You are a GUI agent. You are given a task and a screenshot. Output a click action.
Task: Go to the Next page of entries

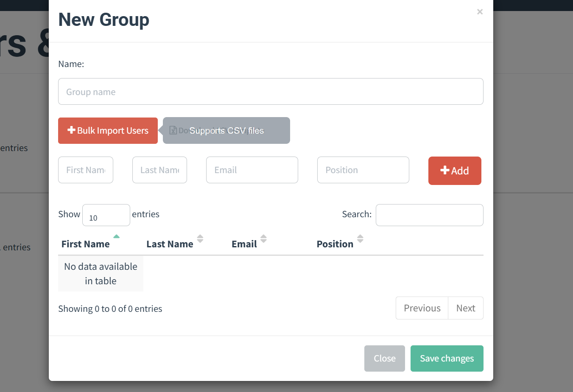[x=466, y=308]
